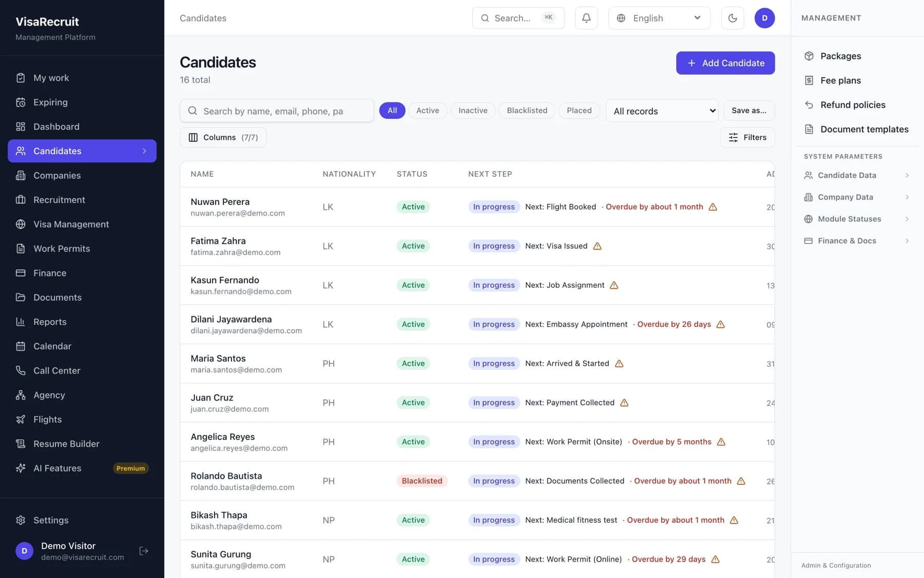Click the Add Candidate button
The image size is (924, 578).
(x=725, y=63)
